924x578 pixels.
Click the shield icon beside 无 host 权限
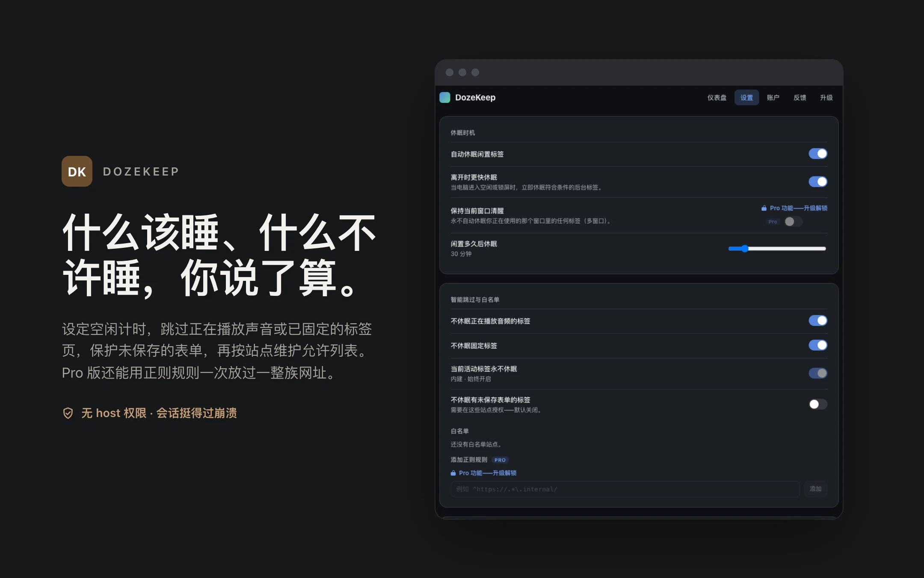[x=68, y=413]
